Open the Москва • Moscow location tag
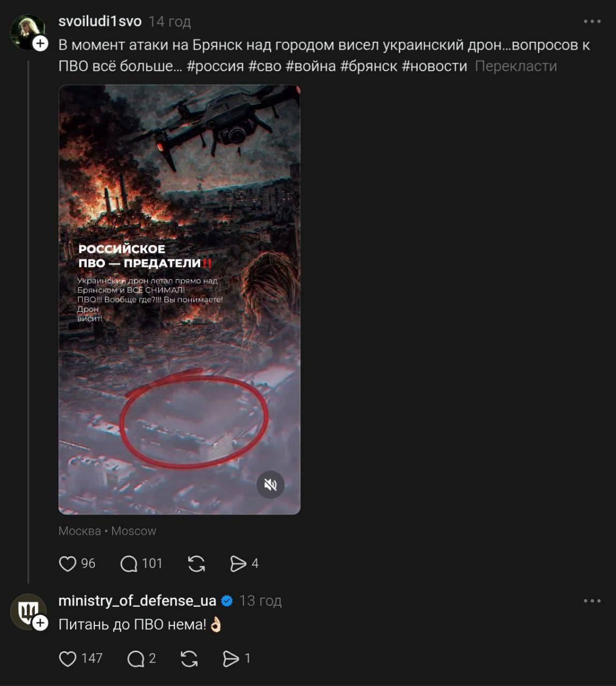The height and width of the screenshot is (686, 616). [107, 531]
